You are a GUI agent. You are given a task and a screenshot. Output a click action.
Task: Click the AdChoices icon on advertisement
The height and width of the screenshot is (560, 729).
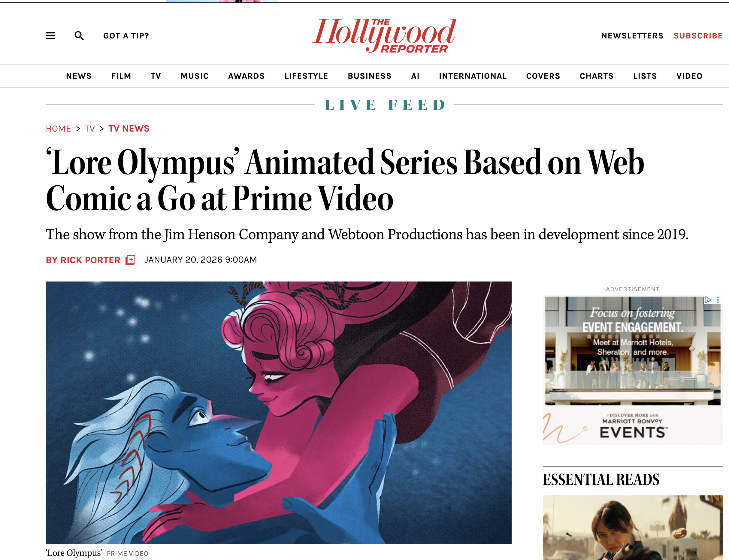(x=708, y=300)
